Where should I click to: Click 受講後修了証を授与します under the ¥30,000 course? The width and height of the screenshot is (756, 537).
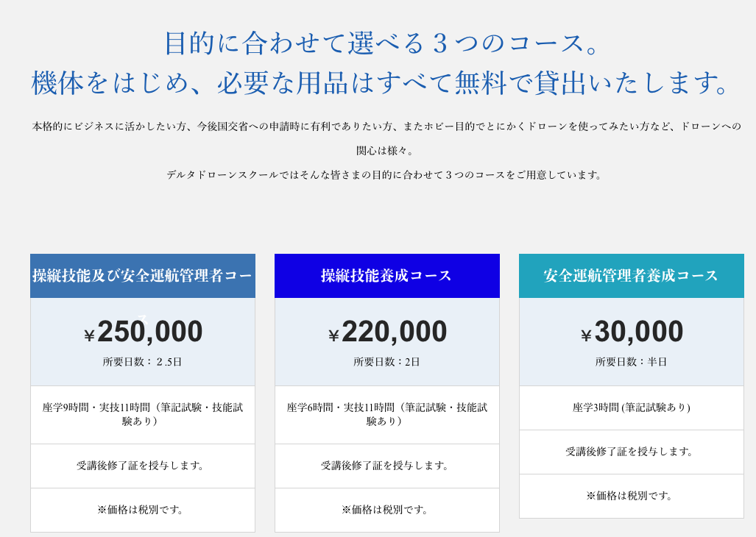coord(631,452)
